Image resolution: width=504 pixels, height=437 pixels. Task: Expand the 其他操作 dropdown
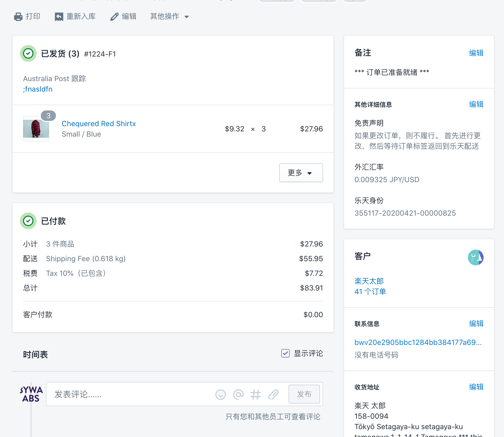pyautogui.click(x=169, y=16)
